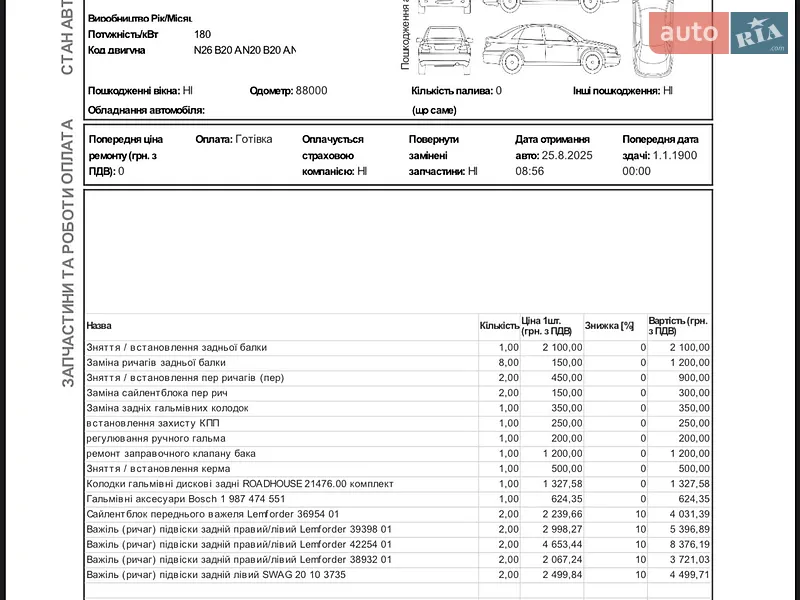Click the Lemforder 36954 01 silent block row
Image resolution: width=800 pixels, height=600 pixels.
398,514
